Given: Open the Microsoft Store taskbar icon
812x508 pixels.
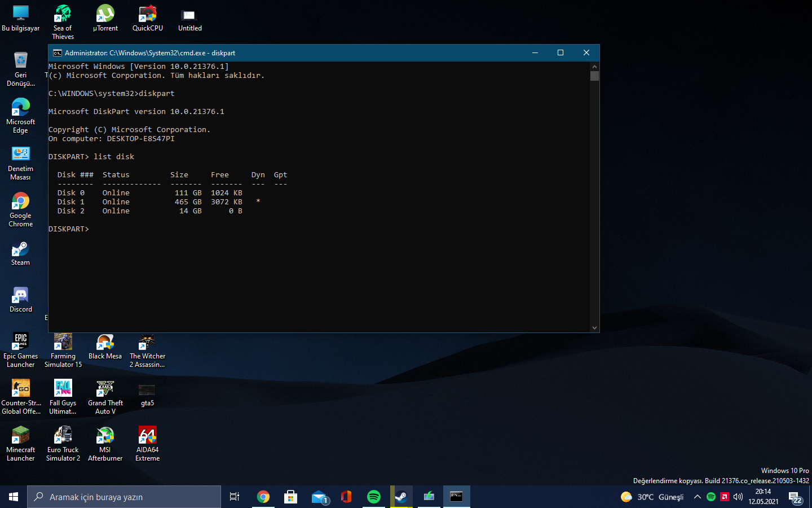Looking at the screenshot, I should click(290, 497).
